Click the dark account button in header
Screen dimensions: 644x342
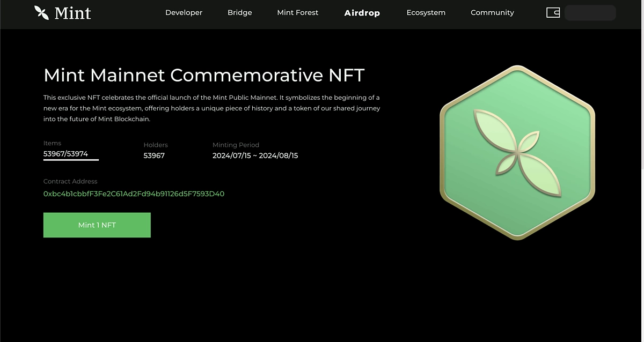[x=590, y=13]
